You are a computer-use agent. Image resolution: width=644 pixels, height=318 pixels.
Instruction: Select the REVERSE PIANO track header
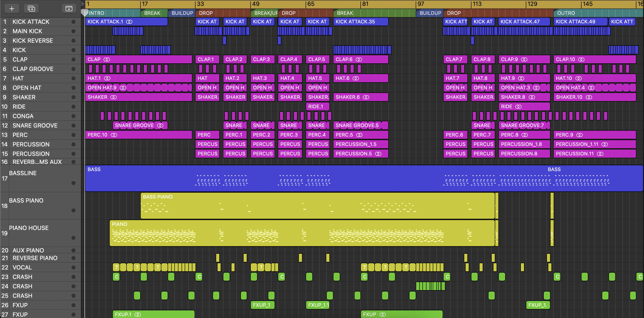(35, 258)
